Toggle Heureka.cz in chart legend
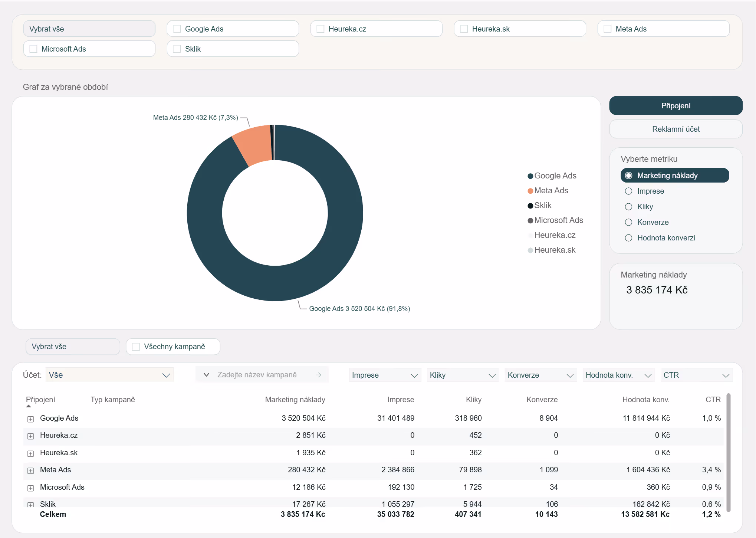The height and width of the screenshot is (538, 756). tap(552, 235)
